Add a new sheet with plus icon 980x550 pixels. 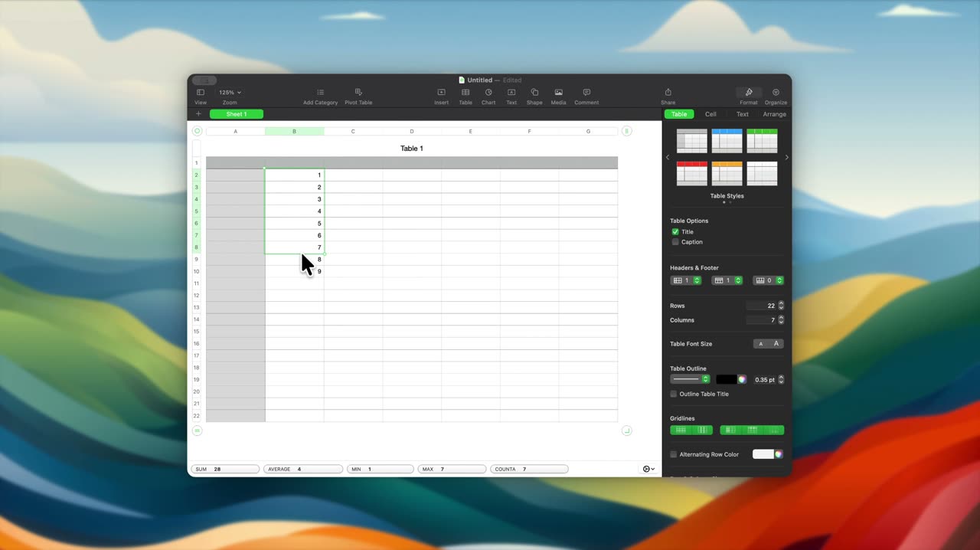tap(198, 114)
